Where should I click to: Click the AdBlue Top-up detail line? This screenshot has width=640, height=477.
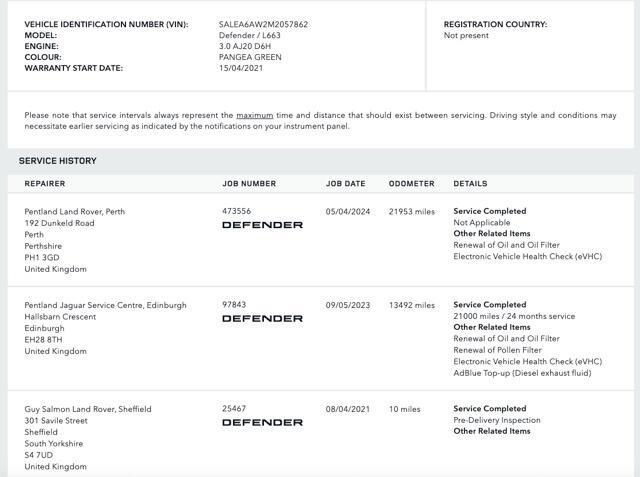click(x=522, y=373)
